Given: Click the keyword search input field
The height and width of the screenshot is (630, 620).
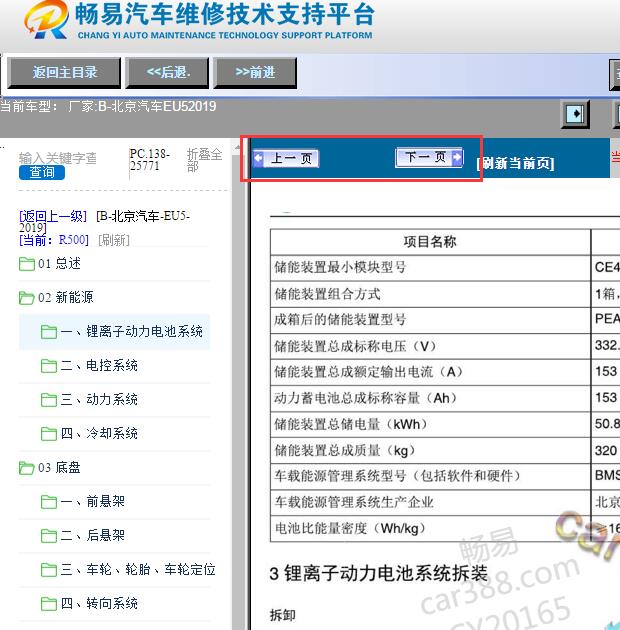Looking at the screenshot, I should 58,158.
